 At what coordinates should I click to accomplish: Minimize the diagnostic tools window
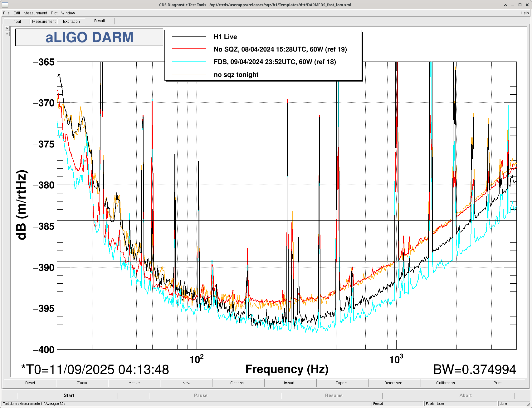(x=513, y=5)
